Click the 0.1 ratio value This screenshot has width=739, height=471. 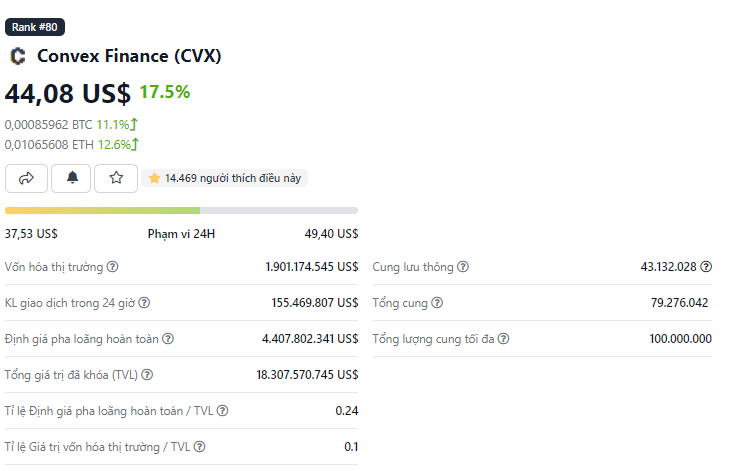coord(351,446)
